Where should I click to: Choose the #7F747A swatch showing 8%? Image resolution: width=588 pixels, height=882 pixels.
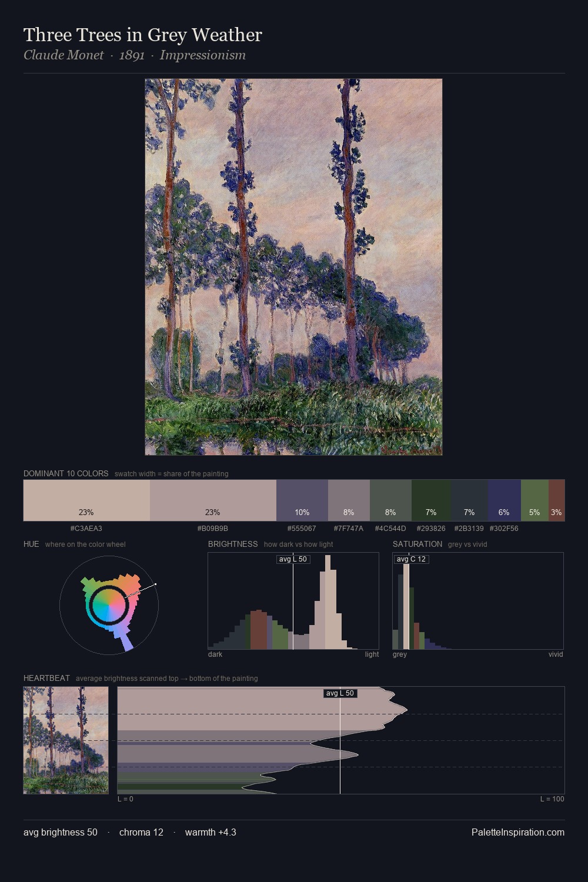point(349,500)
